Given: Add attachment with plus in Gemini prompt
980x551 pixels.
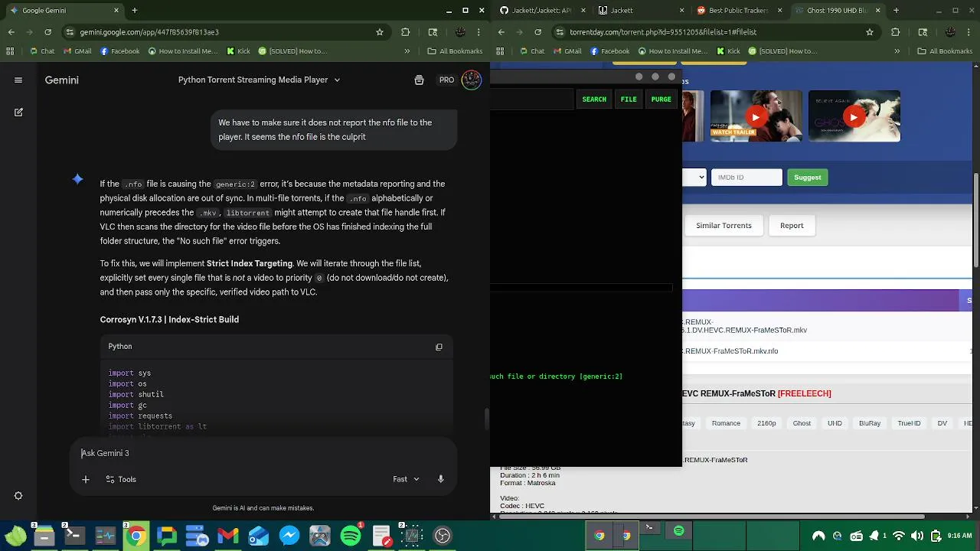Looking at the screenshot, I should (x=86, y=479).
